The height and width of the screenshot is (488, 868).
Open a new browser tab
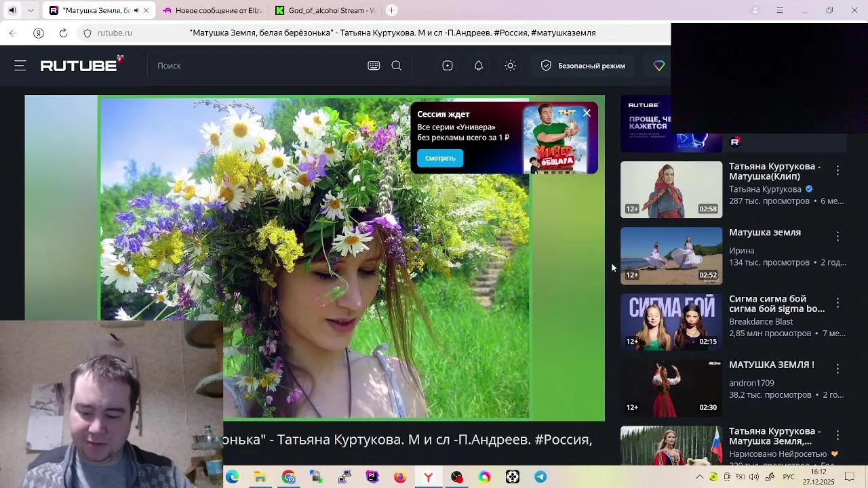pos(391,10)
